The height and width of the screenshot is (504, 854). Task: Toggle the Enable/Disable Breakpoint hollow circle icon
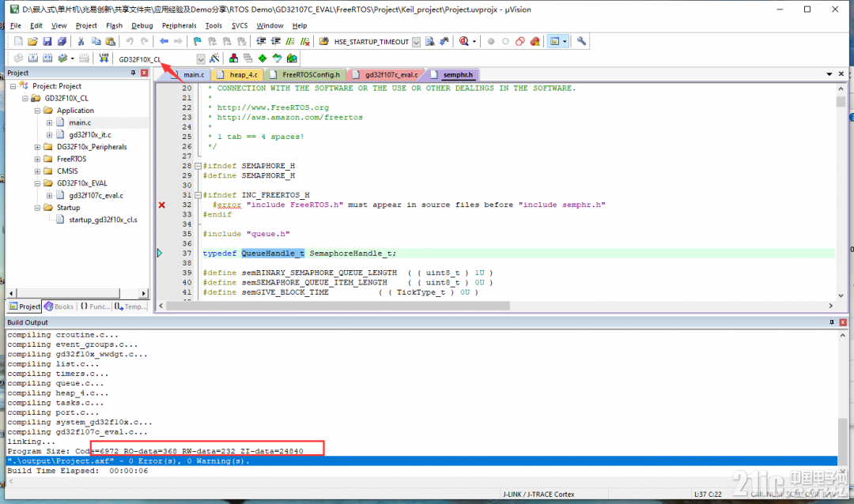(505, 41)
